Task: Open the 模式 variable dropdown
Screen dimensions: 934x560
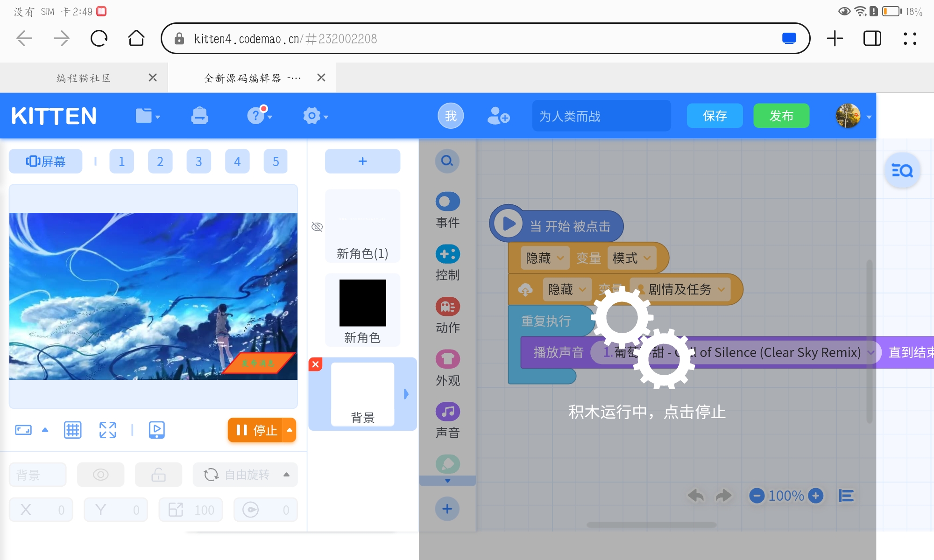Action: click(631, 258)
